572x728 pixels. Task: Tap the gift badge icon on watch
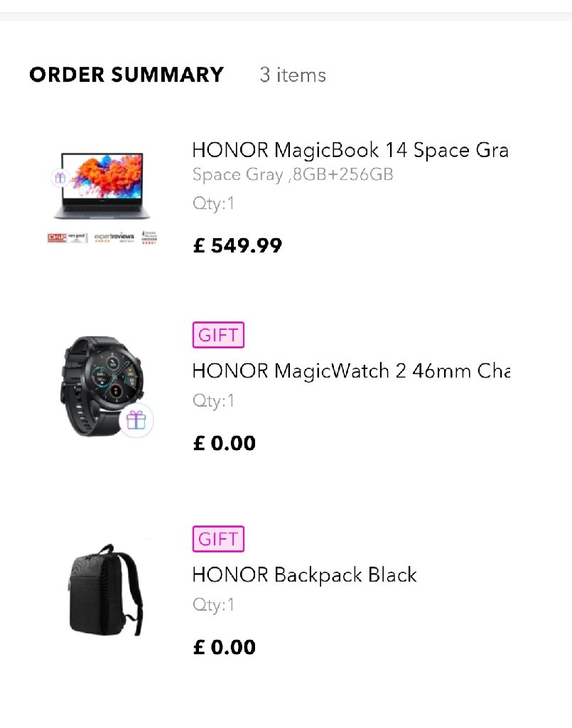(136, 420)
